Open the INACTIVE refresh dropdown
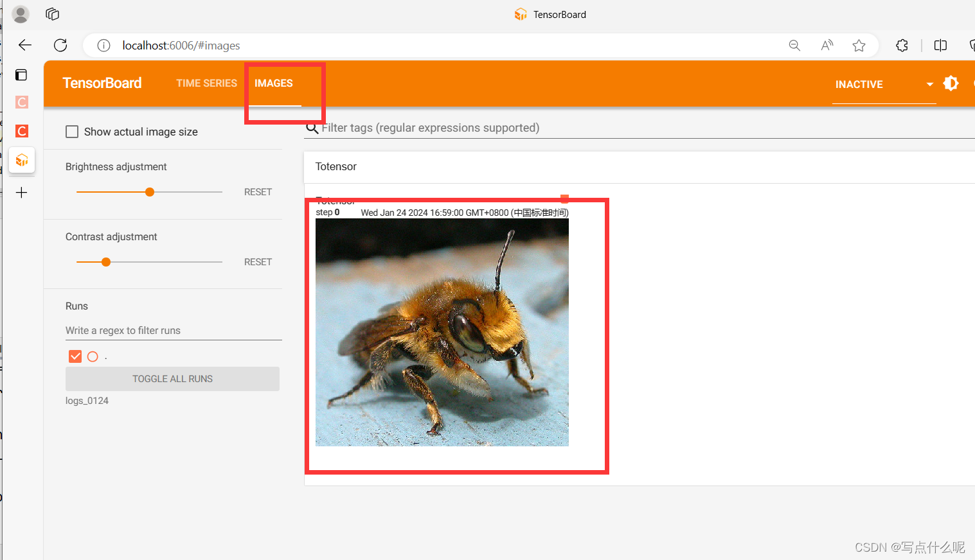975x560 pixels. point(929,84)
